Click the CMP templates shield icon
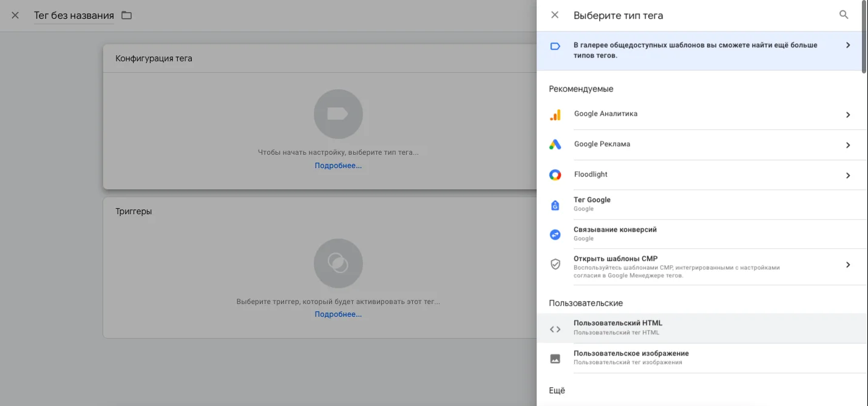This screenshot has width=868, height=406. click(555, 265)
